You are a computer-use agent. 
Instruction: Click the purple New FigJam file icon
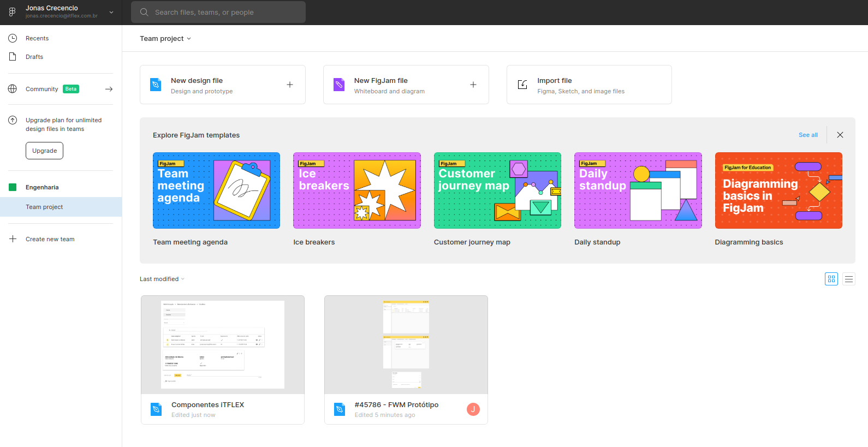click(339, 85)
